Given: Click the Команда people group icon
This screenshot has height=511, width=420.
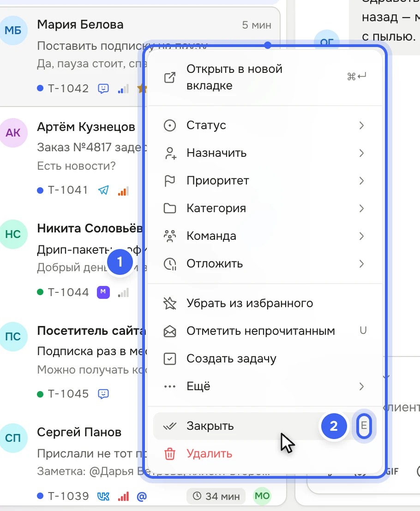Looking at the screenshot, I should click(x=169, y=236).
